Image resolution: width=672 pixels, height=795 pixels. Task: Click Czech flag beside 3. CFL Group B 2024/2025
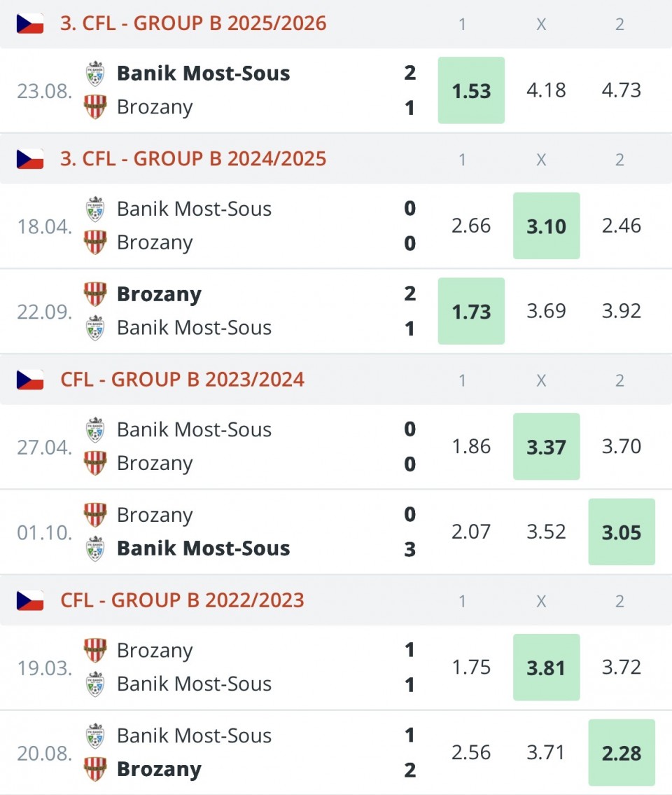click(x=30, y=159)
